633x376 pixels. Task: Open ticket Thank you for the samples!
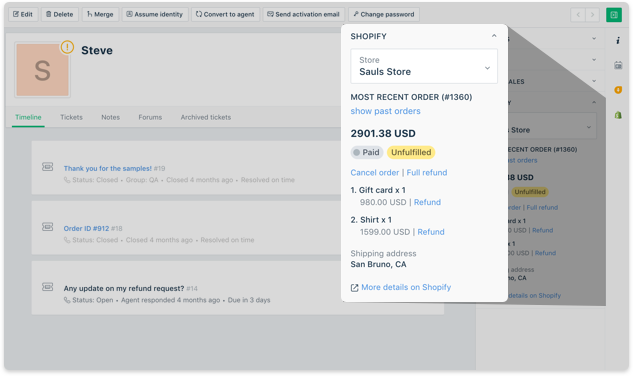pos(107,168)
